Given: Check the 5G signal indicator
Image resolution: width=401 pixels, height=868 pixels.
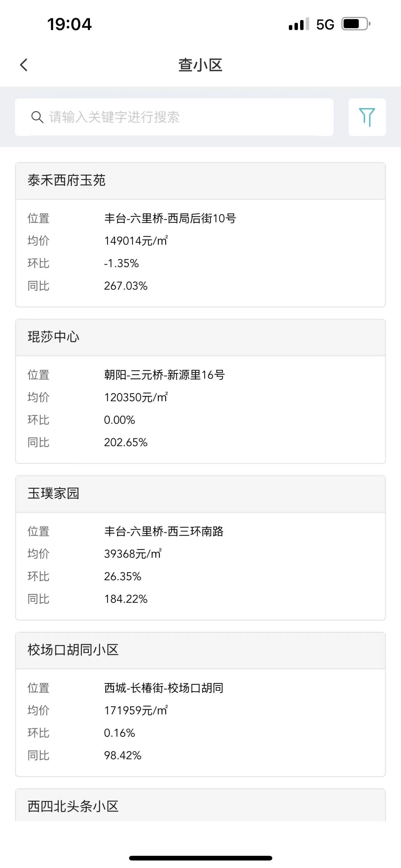Looking at the screenshot, I should tap(325, 24).
